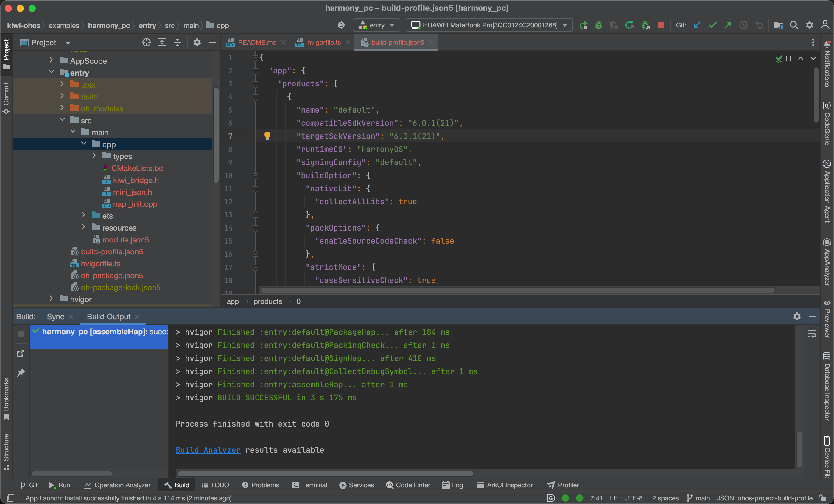The image size is (834, 504).
Task: Open CodeGenie side panel
Action: 827,123
